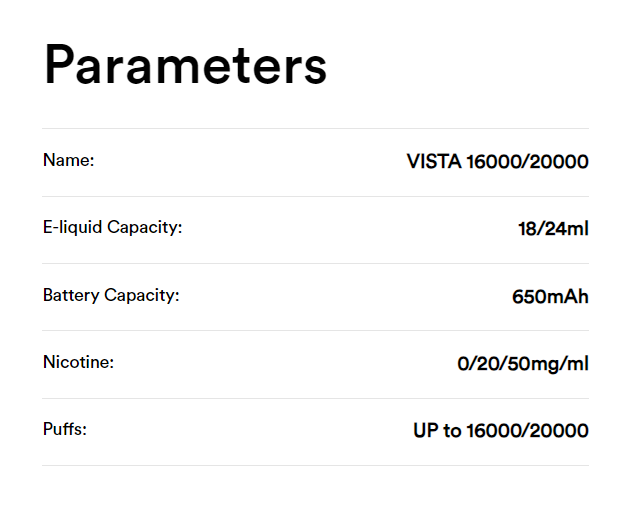Click the VISTA 16000/20000 name value
Viewport: 634px width, 528px height.
(x=497, y=162)
